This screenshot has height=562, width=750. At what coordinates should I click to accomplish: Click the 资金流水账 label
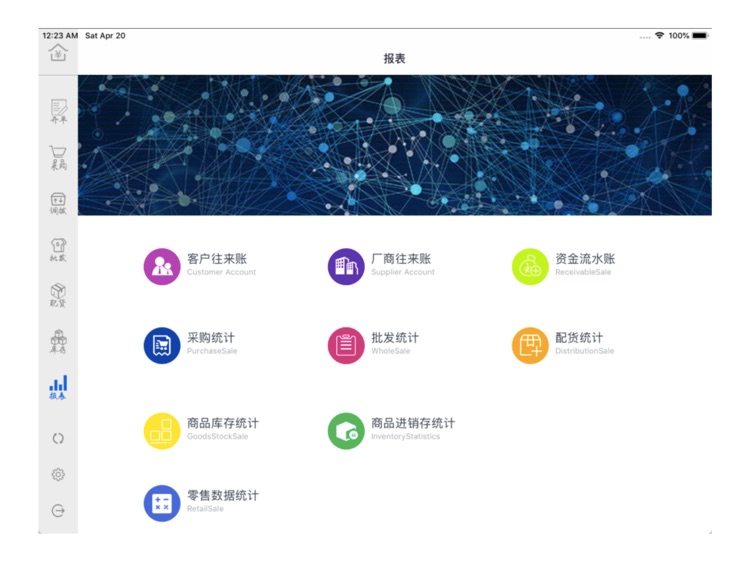pyautogui.click(x=585, y=259)
